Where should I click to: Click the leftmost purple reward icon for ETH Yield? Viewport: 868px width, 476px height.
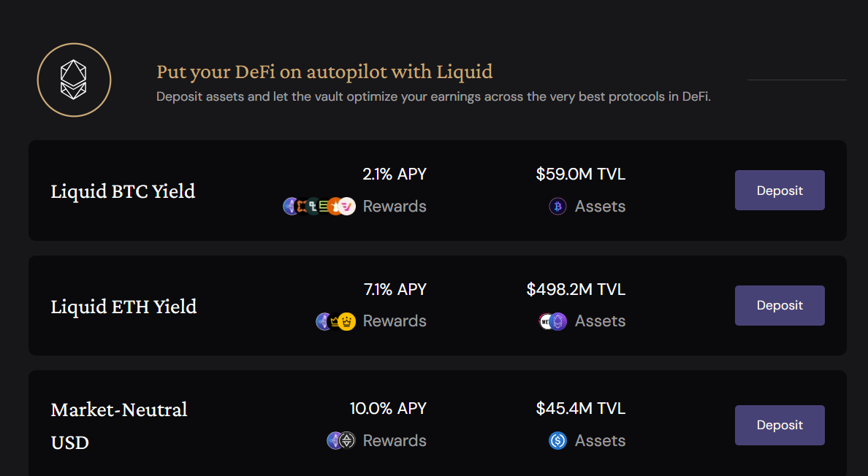click(x=323, y=321)
